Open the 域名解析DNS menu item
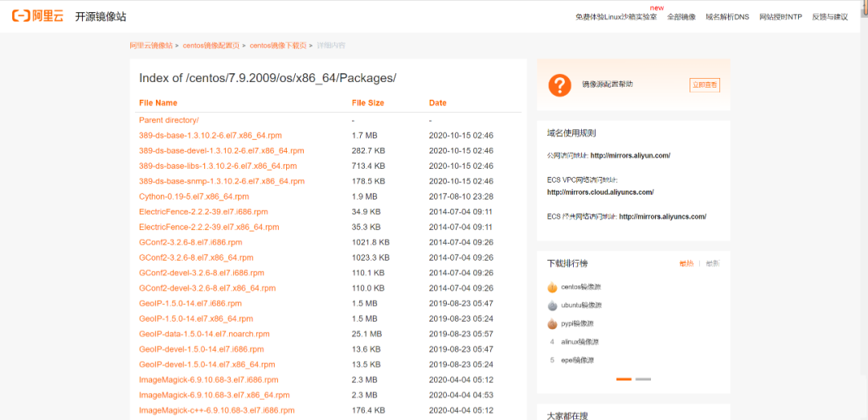This screenshot has height=420, width=868. pos(727,17)
